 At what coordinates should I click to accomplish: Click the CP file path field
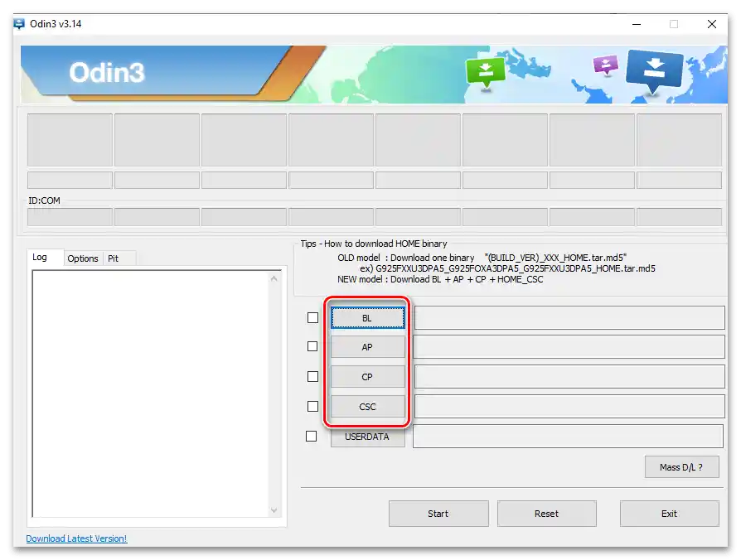pos(569,377)
